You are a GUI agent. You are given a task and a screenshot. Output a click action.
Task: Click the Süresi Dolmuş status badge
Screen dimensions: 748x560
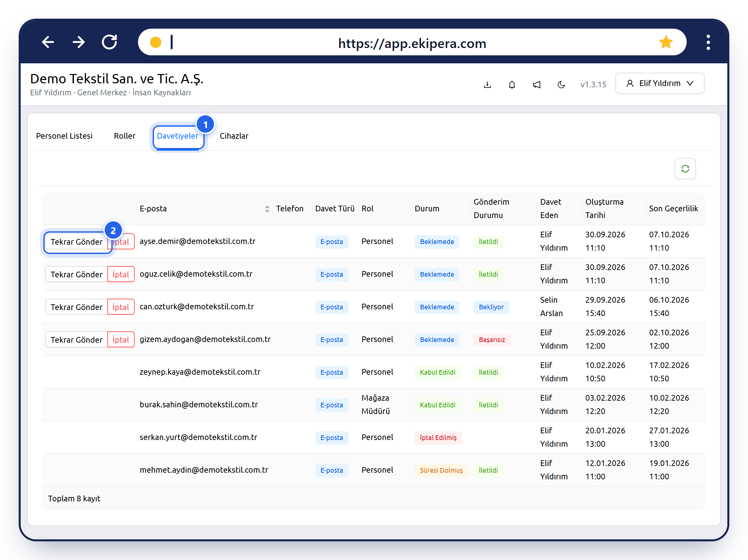pos(441,470)
